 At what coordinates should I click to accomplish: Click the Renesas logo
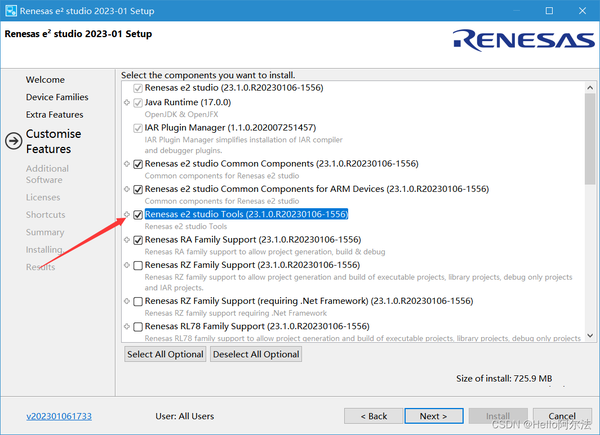524,40
